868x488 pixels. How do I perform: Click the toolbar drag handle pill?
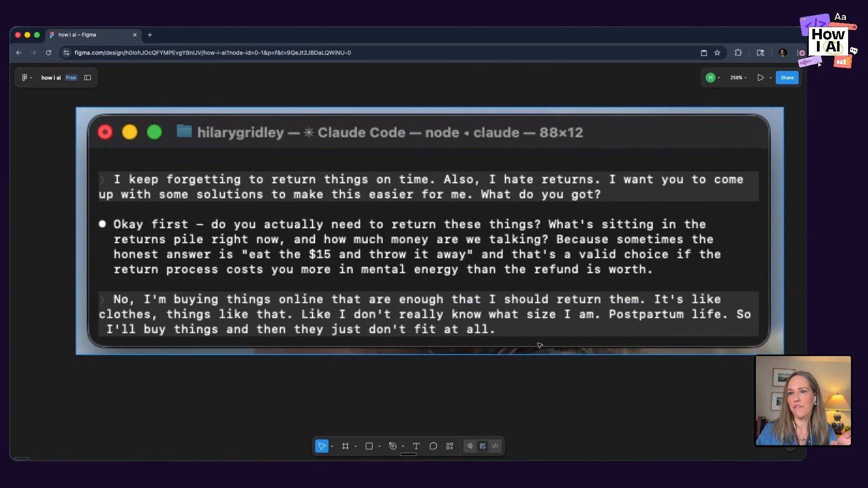pos(408,455)
